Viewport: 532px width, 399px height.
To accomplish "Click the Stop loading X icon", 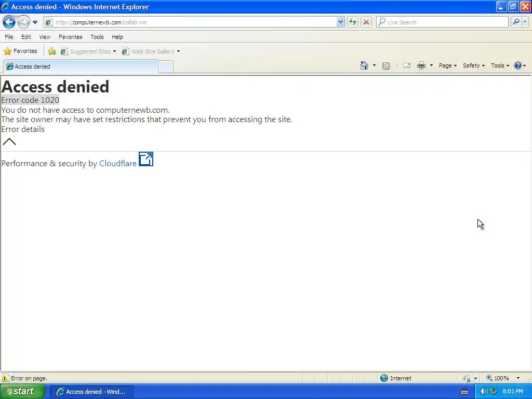I will pos(366,22).
